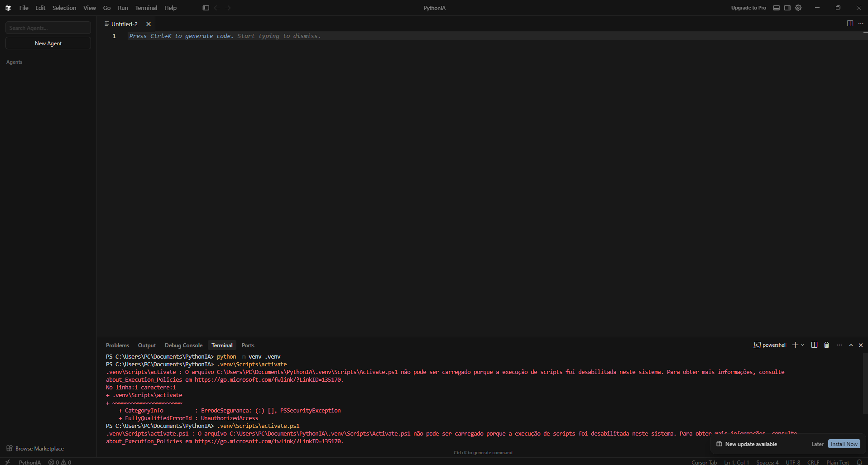Open the Debug Console tab
Screen dimensions: 868x465
click(183, 345)
